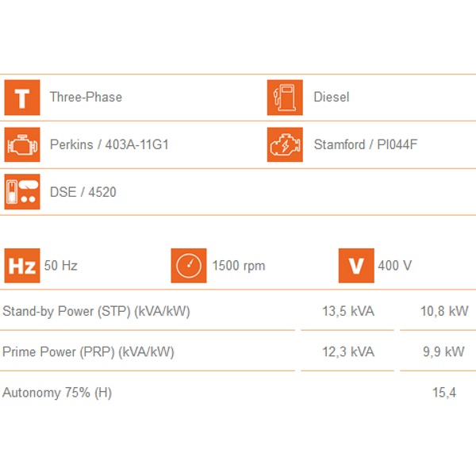The width and height of the screenshot is (476, 476).
Task: Click the orange T three-phase icon
Action: (22, 98)
